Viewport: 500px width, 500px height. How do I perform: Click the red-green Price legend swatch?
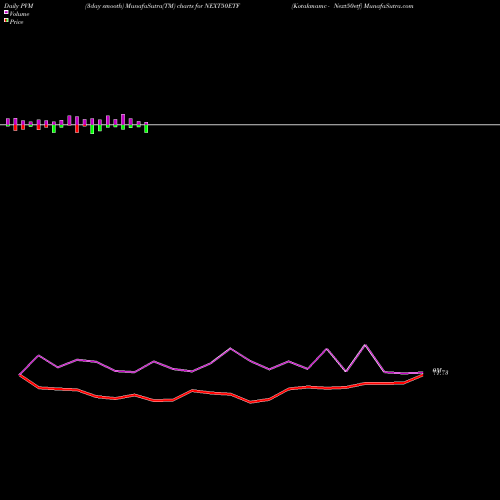(6, 20)
